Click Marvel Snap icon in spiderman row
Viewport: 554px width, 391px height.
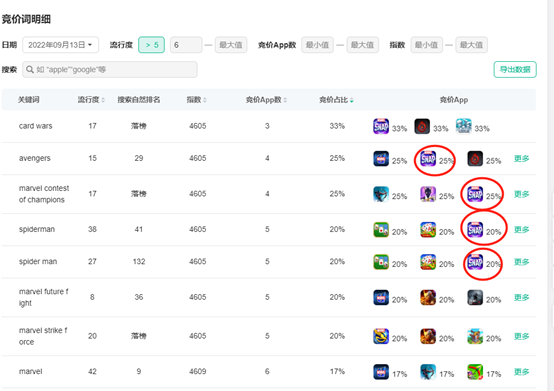tap(475, 230)
